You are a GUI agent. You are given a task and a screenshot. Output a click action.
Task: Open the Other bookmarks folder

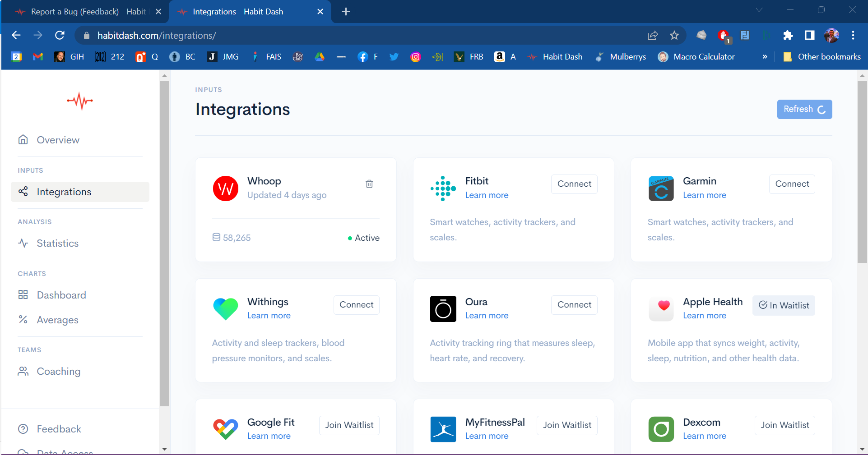822,57
